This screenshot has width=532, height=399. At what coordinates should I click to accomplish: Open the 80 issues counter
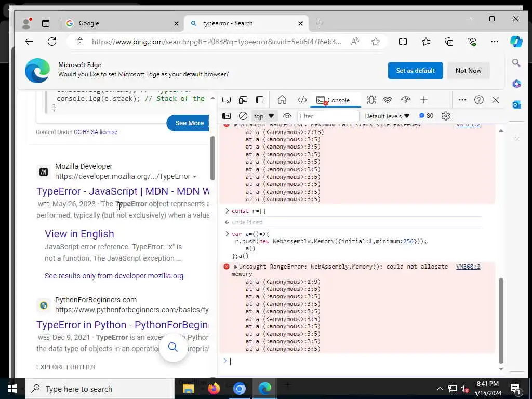(x=426, y=116)
